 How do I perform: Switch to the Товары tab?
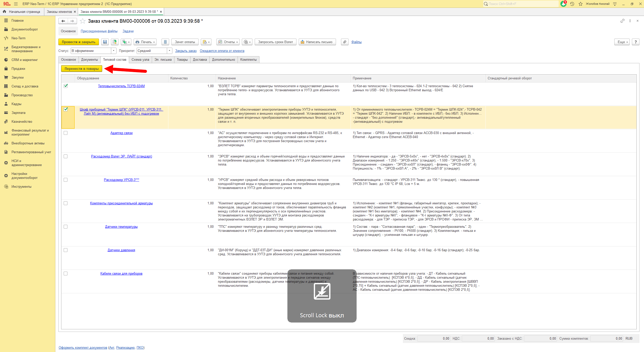(182, 59)
